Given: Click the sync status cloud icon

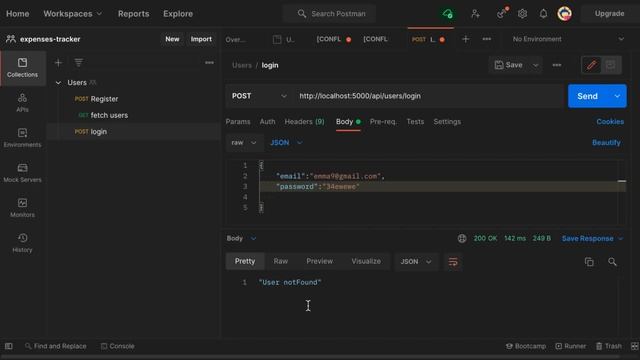Looking at the screenshot, I should coord(447,14).
